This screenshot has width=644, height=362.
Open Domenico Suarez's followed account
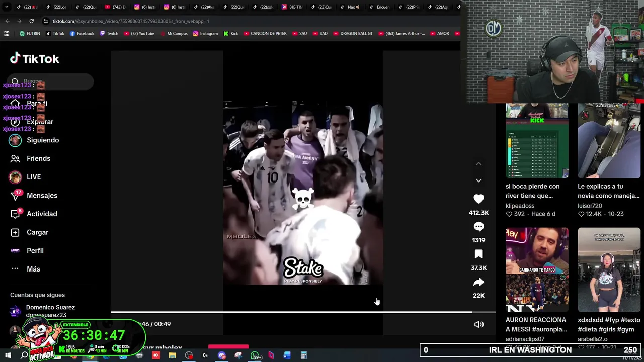coord(43,311)
